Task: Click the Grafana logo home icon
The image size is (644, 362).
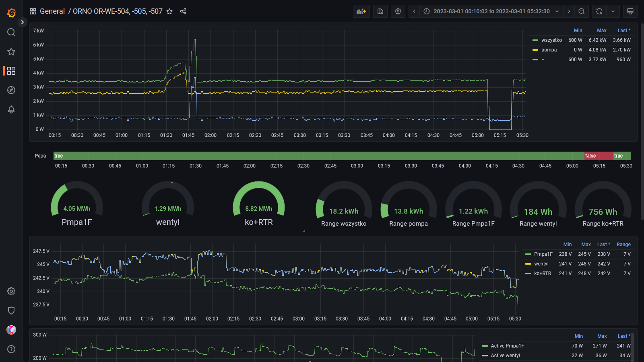Action: point(11,13)
